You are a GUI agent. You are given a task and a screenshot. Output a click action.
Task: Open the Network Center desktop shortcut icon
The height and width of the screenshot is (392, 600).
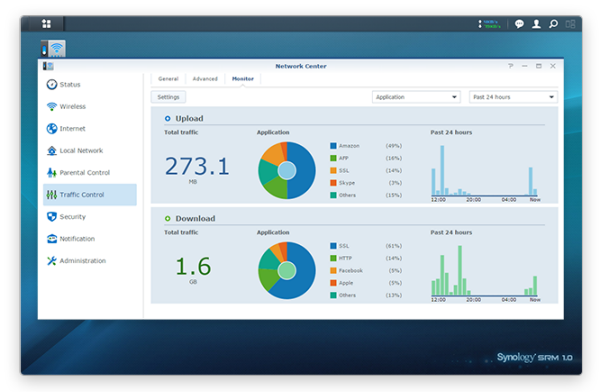tap(53, 49)
